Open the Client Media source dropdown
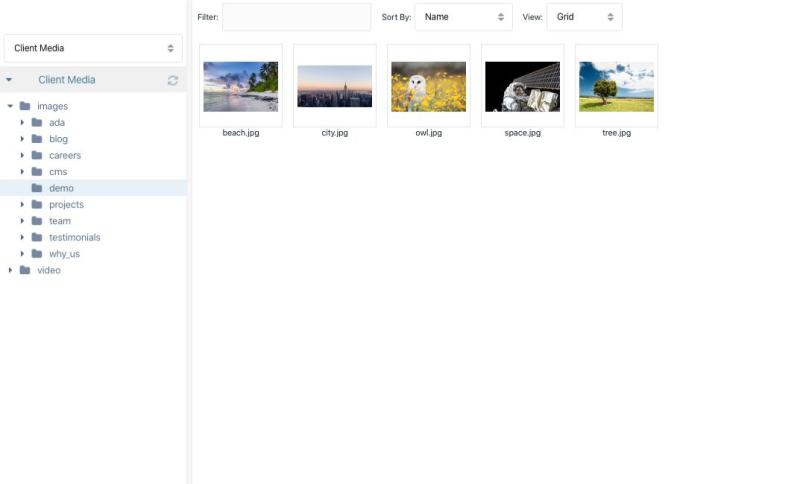Viewport: 800px width, 484px height. (93, 48)
